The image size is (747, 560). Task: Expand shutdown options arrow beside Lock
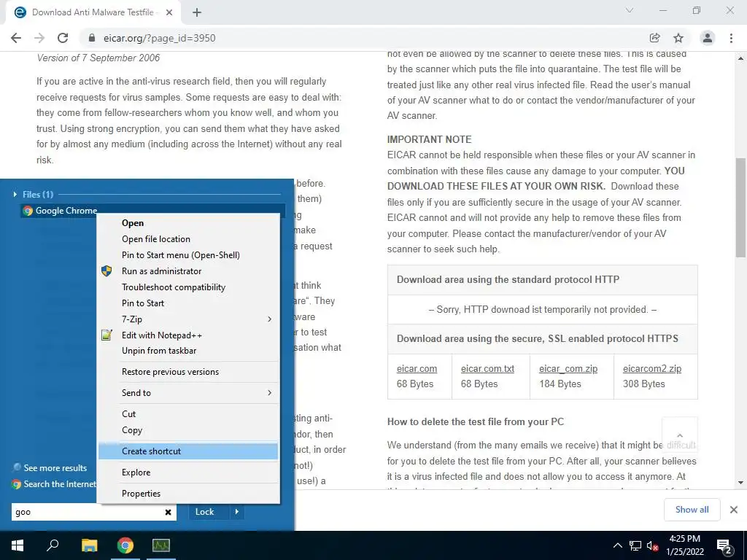tap(237, 512)
